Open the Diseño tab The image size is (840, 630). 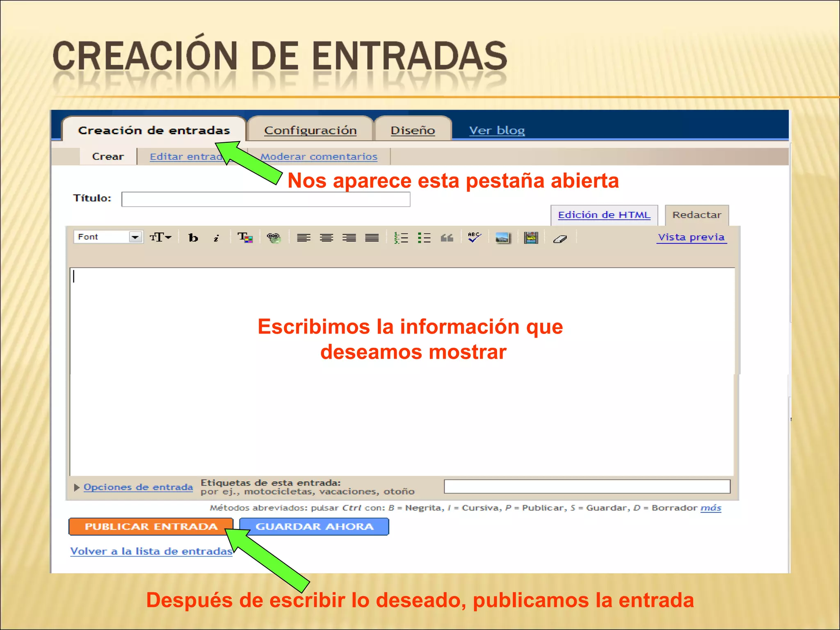[413, 130]
